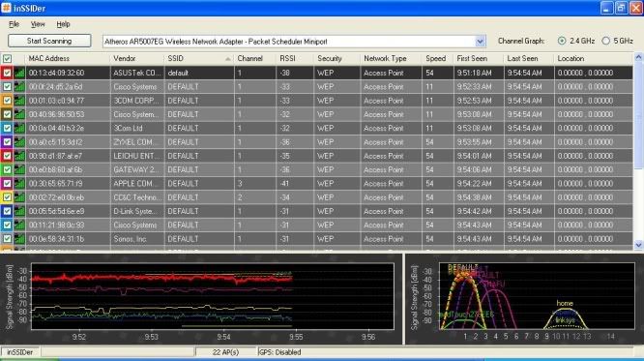Click signal bars icon for MAC 00:0f:24:d5:2a:6d

pyautogui.click(x=19, y=87)
